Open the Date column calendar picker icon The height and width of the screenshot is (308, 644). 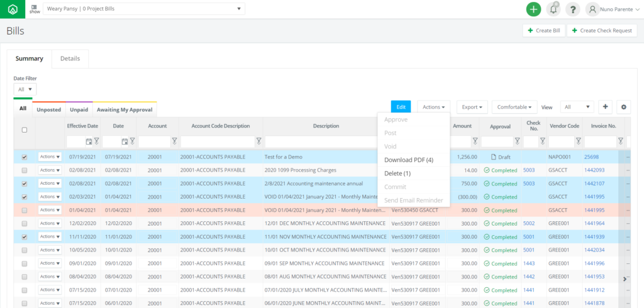[125, 141]
